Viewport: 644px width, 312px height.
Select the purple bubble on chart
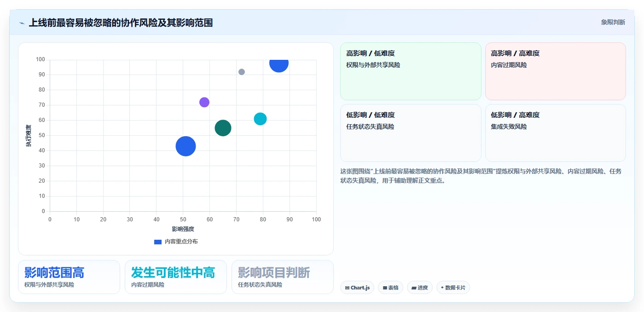click(x=204, y=102)
